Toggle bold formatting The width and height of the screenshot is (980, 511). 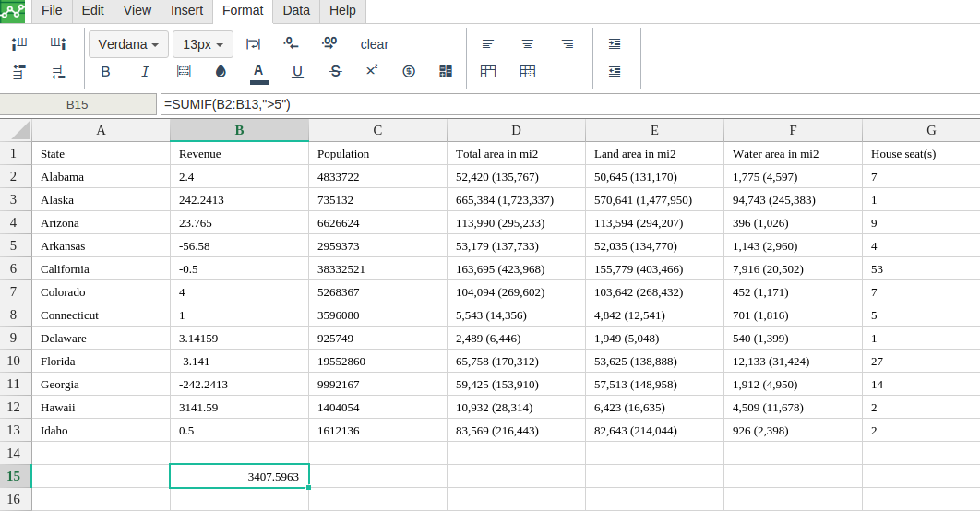(105, 72)
